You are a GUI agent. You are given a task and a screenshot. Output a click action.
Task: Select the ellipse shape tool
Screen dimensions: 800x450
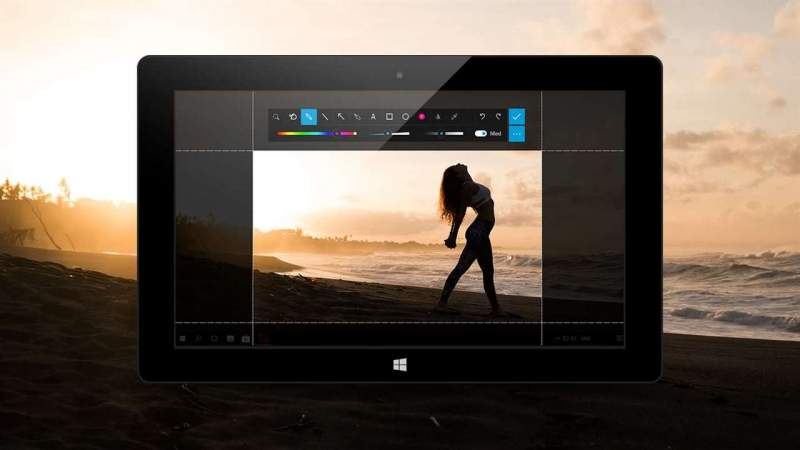406,117
